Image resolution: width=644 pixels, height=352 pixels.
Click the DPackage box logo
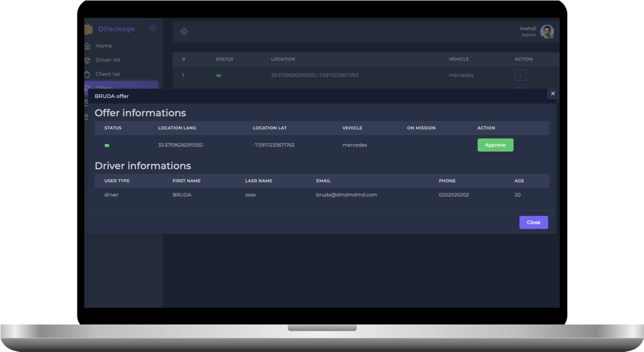[x=88, y=29]
